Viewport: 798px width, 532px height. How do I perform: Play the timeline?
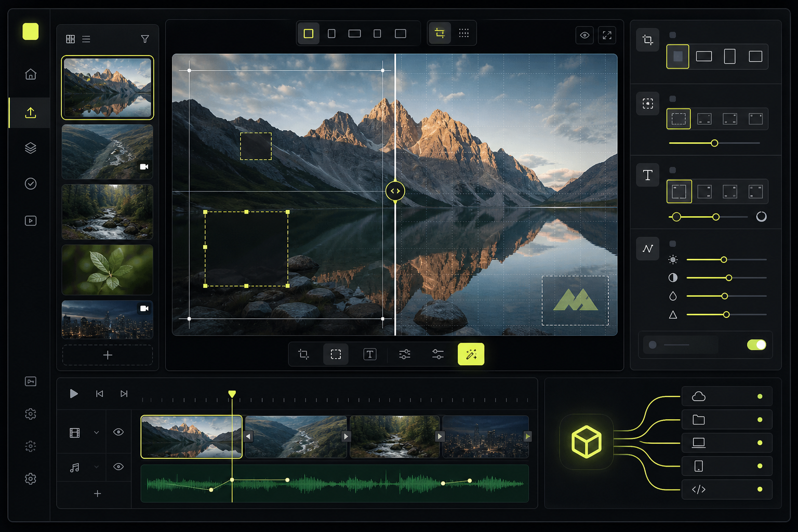[x=74, y=394]
